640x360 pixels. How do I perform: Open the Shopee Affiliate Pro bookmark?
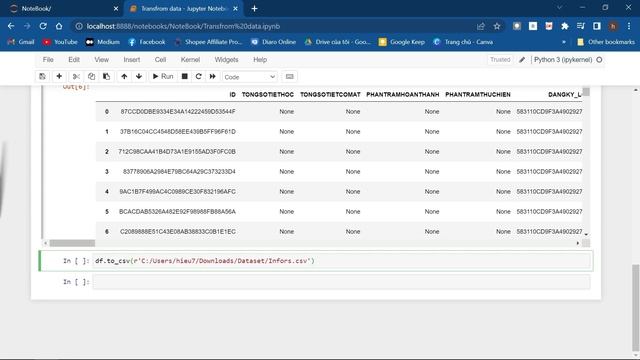coord(208,42)
